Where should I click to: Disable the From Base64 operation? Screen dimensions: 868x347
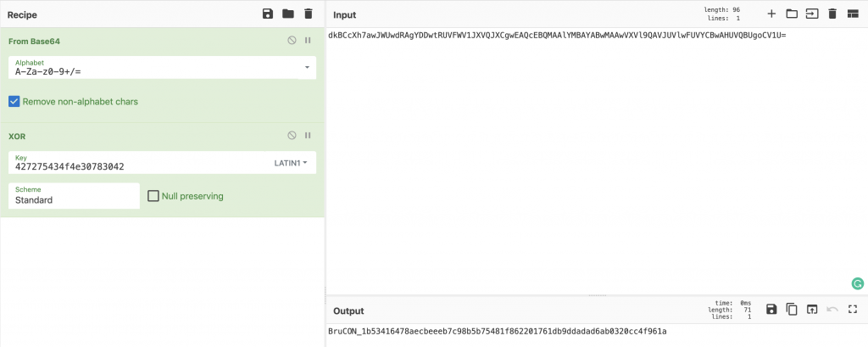click(292, 41)
